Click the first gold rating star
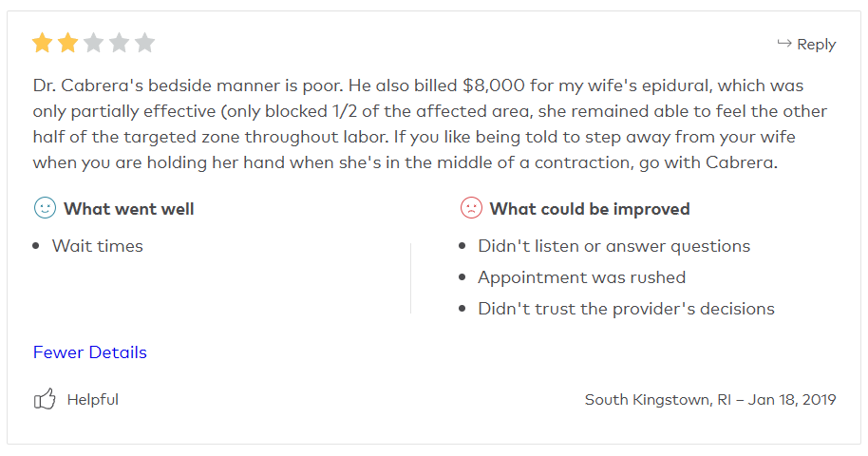This screenshot has height=456, width=868. [43, 43]
